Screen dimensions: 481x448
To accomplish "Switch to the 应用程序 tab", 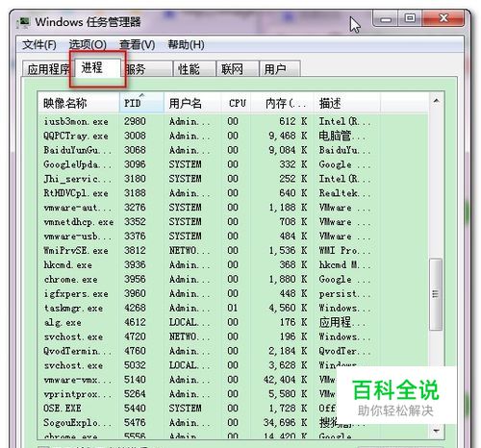I will pos(47,69).
